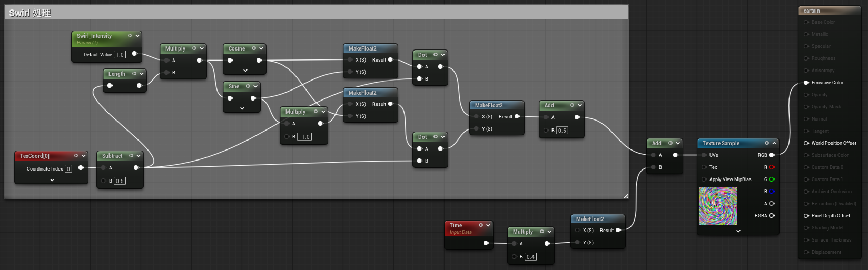Click the Default Value field on Swirl_Intensity
868x270 pixels.
120,55
